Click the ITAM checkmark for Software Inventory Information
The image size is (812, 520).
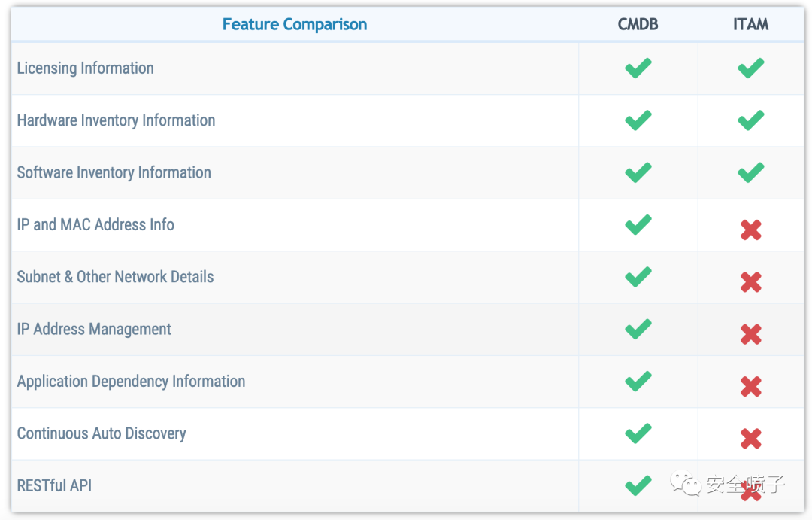(x=750, y=172)
